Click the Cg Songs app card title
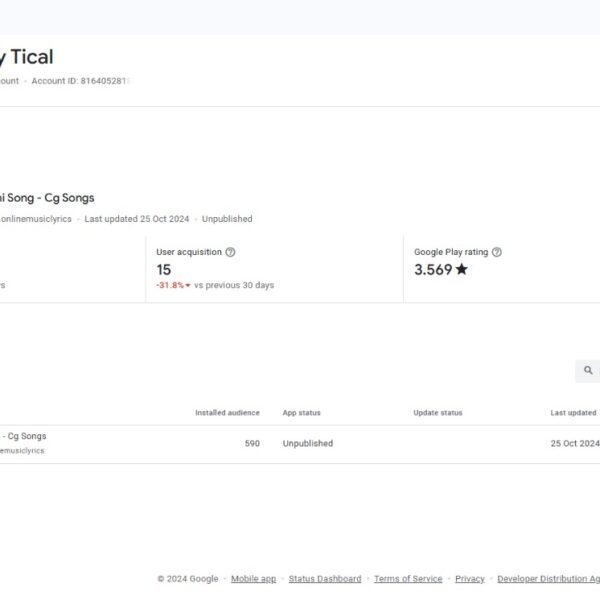The image size is (600, 600). [x=47, y=198]
